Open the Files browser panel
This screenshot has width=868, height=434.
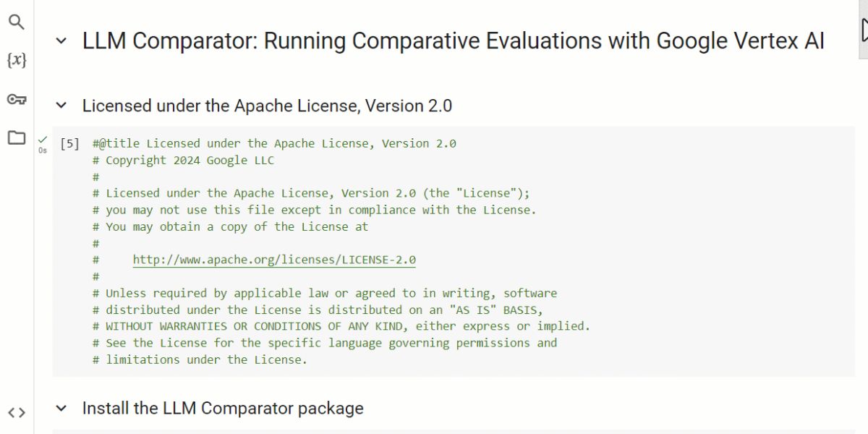[x=16, y=137]
